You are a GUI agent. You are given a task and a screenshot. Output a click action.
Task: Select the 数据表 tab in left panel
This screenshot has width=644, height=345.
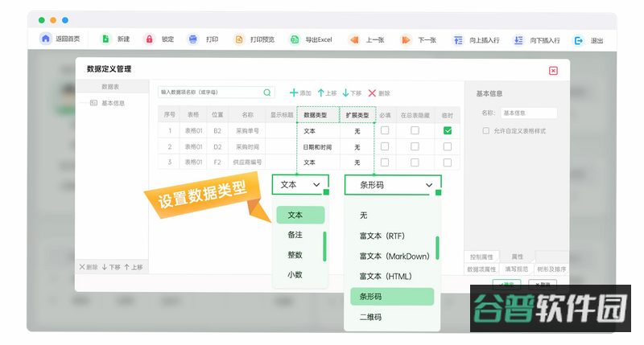(x=110, y=87)
